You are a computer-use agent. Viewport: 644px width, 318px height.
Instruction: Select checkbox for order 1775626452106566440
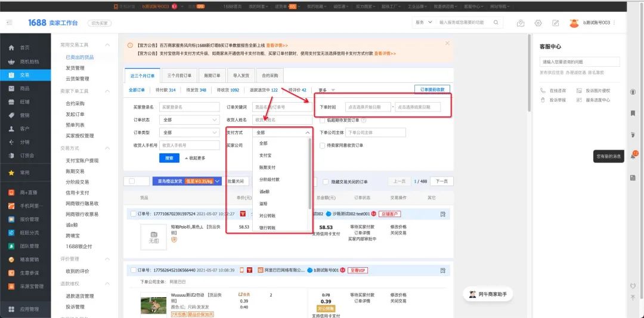point(133,270)
